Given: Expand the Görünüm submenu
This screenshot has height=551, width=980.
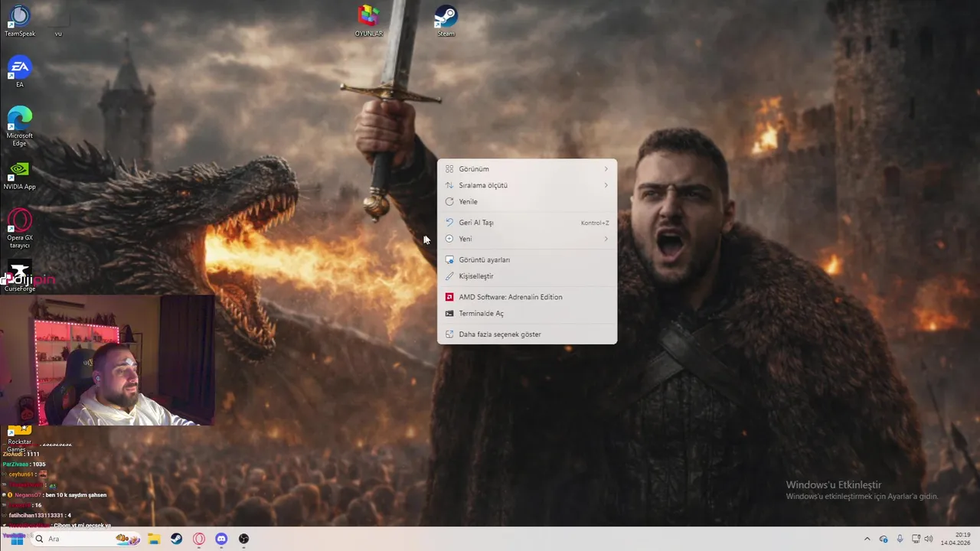Looking at the screenshot, I should (527, 169).
